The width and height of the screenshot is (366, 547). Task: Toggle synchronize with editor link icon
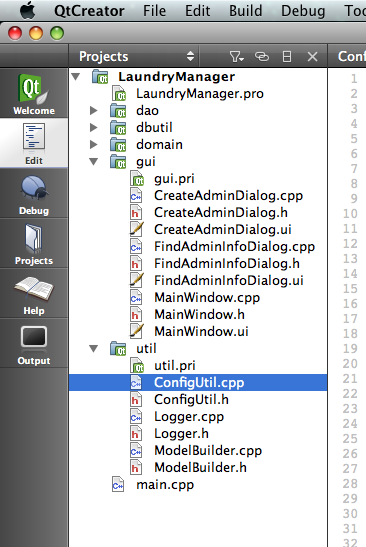pyautogui.click(x=262, y=56)
